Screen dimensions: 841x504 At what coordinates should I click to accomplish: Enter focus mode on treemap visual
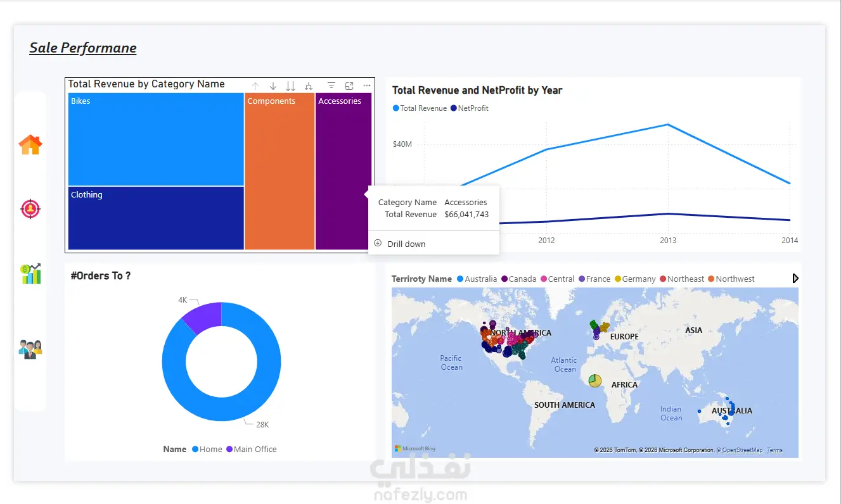(349, 85)
